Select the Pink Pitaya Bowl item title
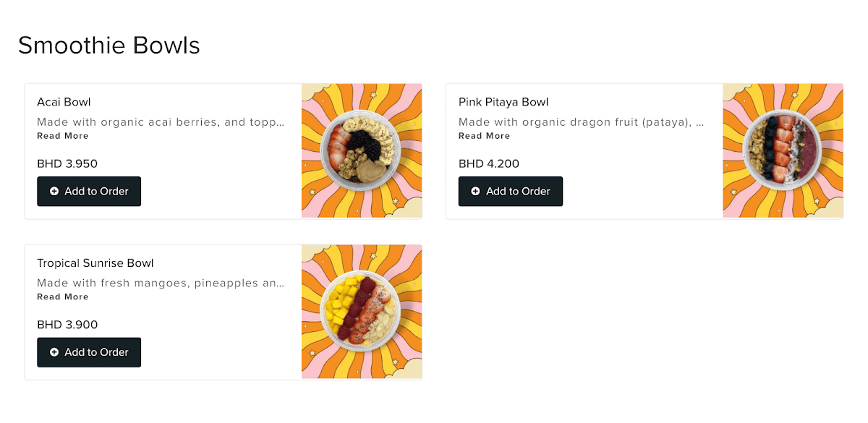 click(503, 102)
